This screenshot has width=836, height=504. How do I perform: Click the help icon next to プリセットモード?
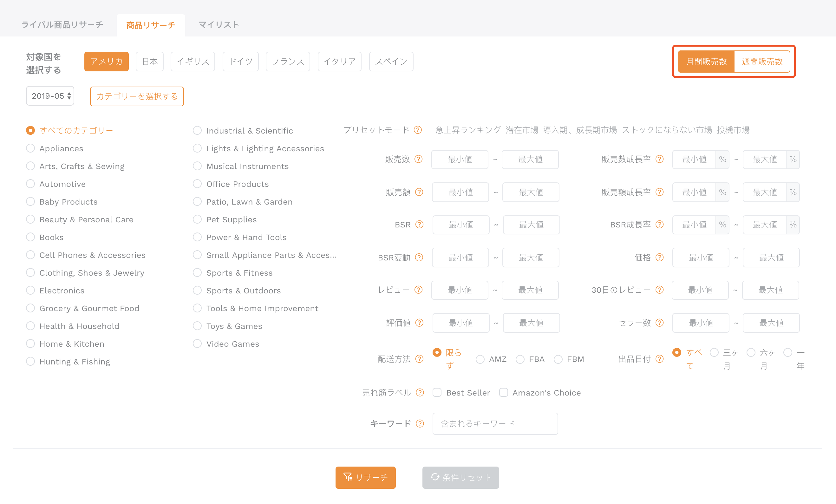(418, 130)
